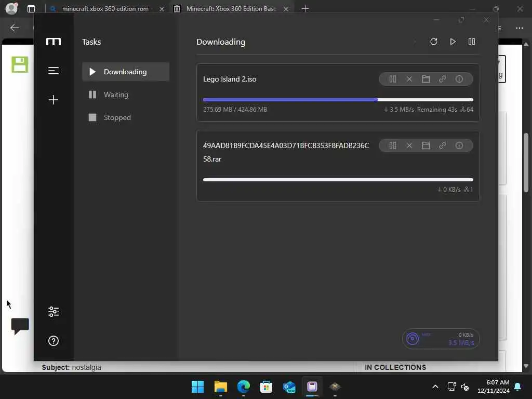Go back in the browser
532x399 pixels.
(x=14, y=28)
